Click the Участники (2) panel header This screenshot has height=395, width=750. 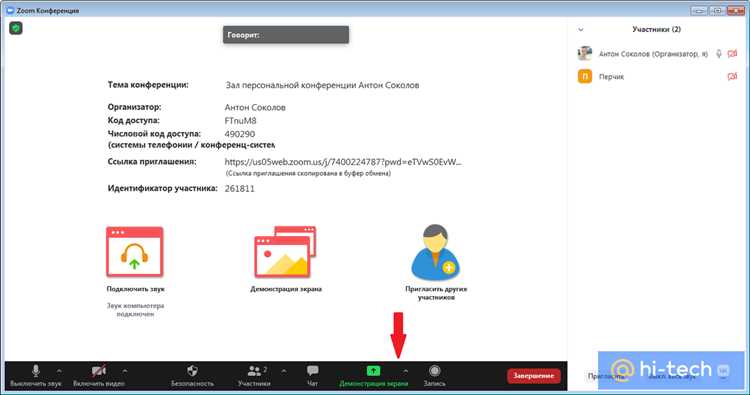click(656, 29)
